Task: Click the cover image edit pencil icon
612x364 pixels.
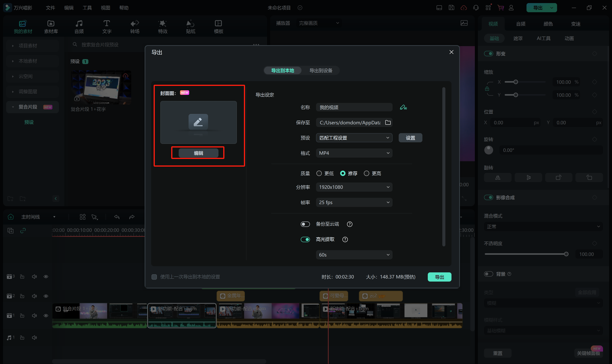Action: tap(198, 122)
